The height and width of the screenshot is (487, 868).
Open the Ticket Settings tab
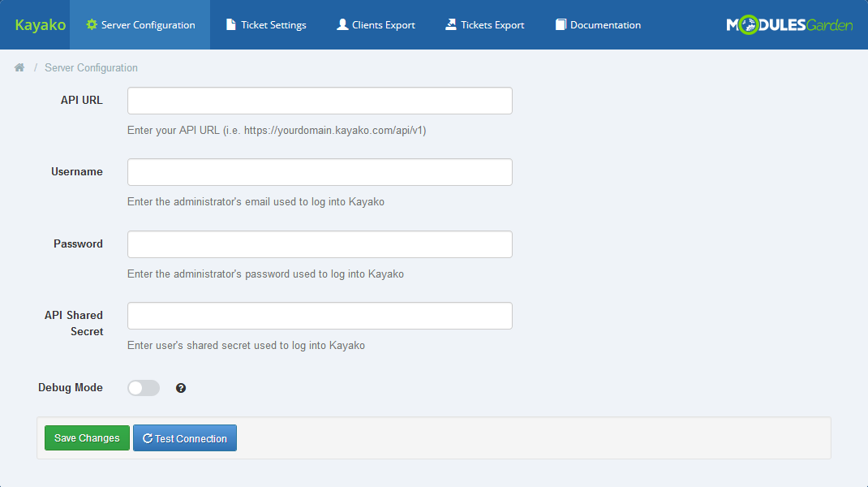(x=266, y=25)
